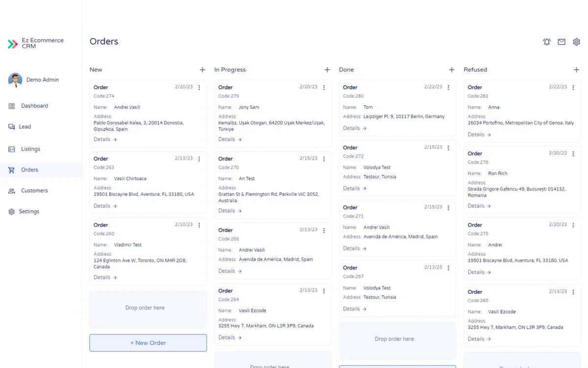588x368 pixels.
Task: Open Details of order Code:271
Action: point(355,248)
